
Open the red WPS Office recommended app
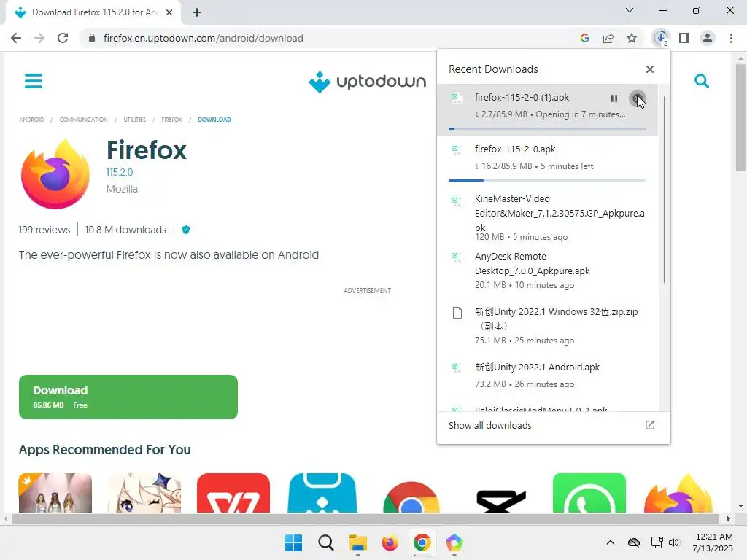[x=233, y=493]
